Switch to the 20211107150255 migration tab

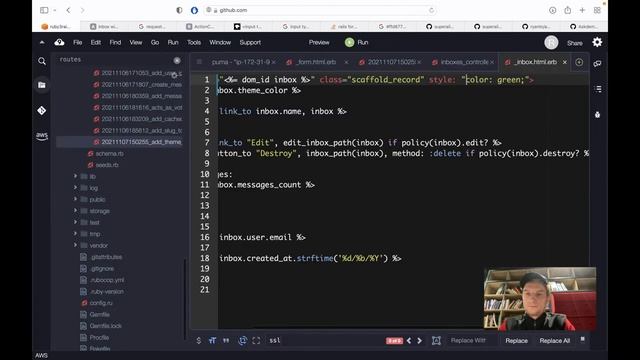391,62
